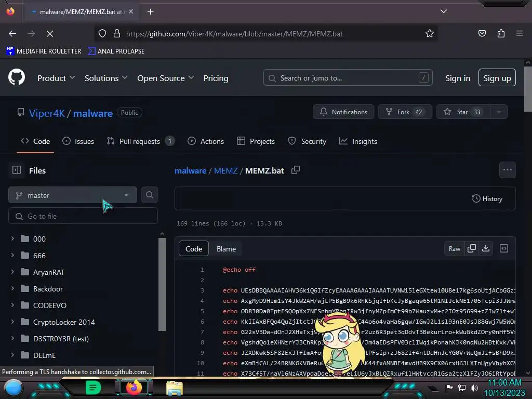Click the file tree scrollbar thumb
This screenshot has width=532, height=399.
click(x=162, y=284)
